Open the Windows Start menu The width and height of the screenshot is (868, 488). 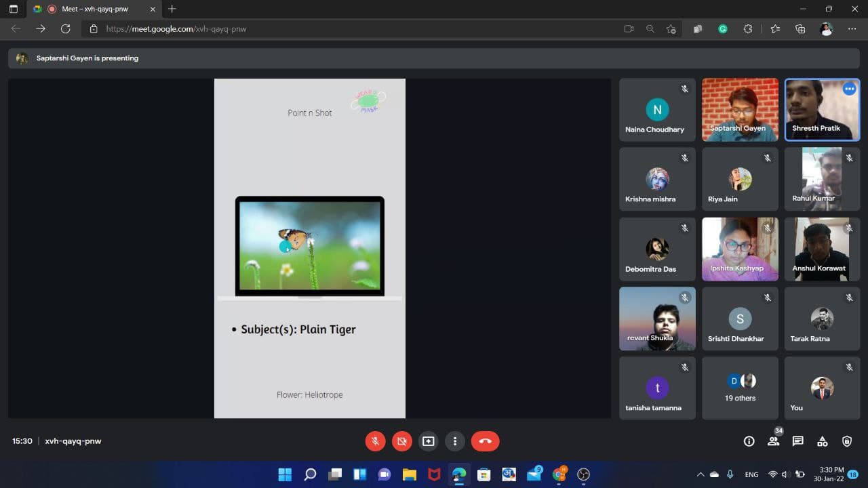click(x=285, y=474)
